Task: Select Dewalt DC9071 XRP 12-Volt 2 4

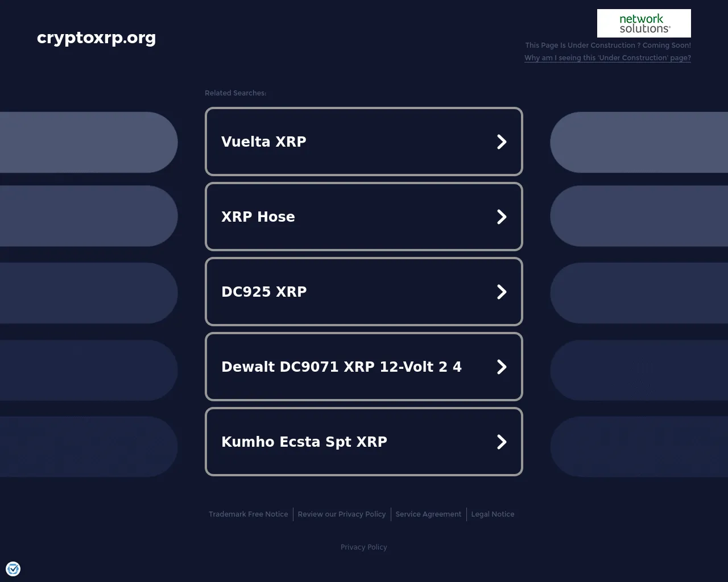Action: tap(364, 367)
